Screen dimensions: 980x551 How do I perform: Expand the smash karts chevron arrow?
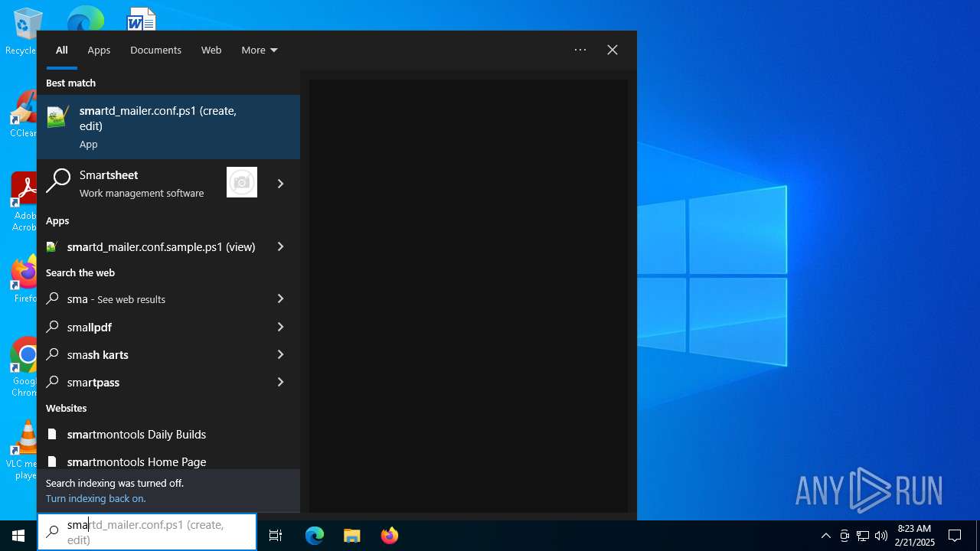280,354
